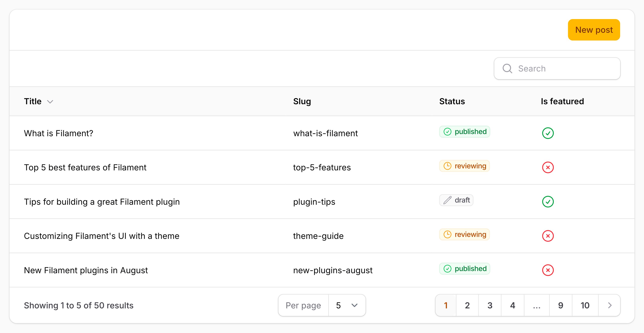
Task: Click the reviewing badge in top-5-features row
Action: pos(465,166)
